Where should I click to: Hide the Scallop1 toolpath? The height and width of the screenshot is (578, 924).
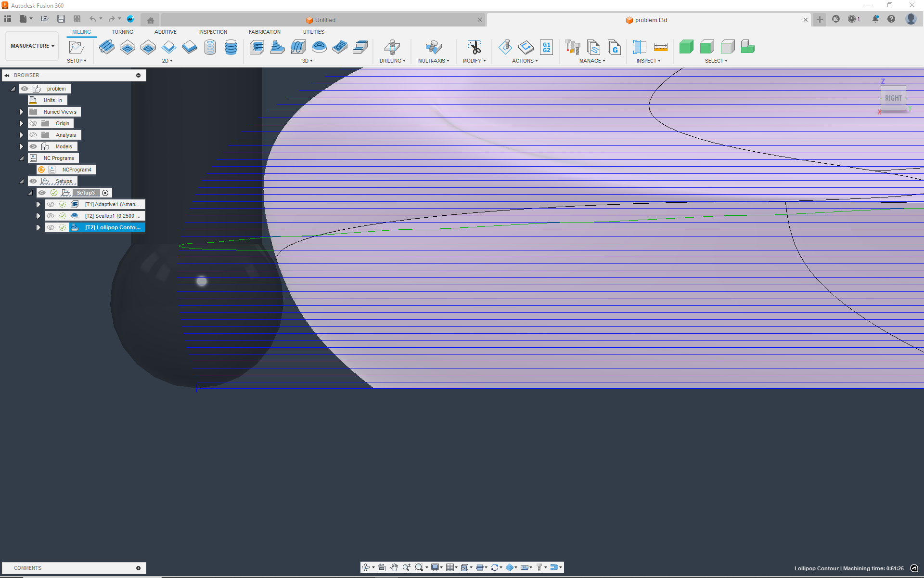[x=51, y=215]
